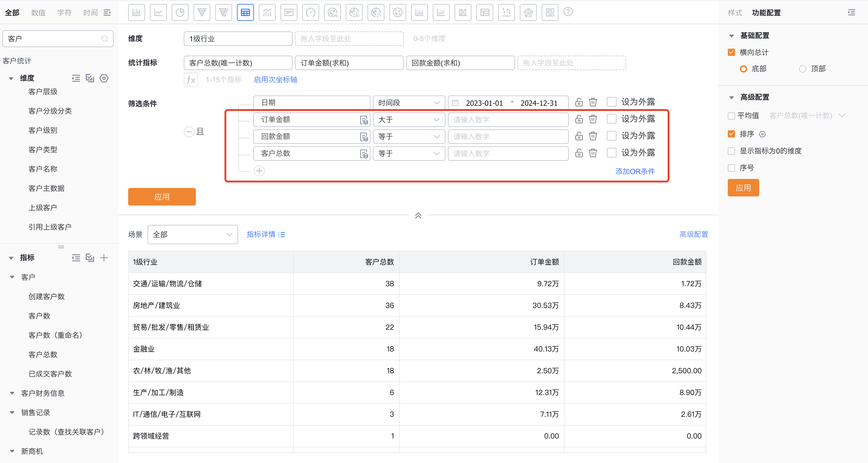This screenshot has height=463, width=868.
Task: Switch to the 数值 field tab
Action: click(x=38, y=13)
